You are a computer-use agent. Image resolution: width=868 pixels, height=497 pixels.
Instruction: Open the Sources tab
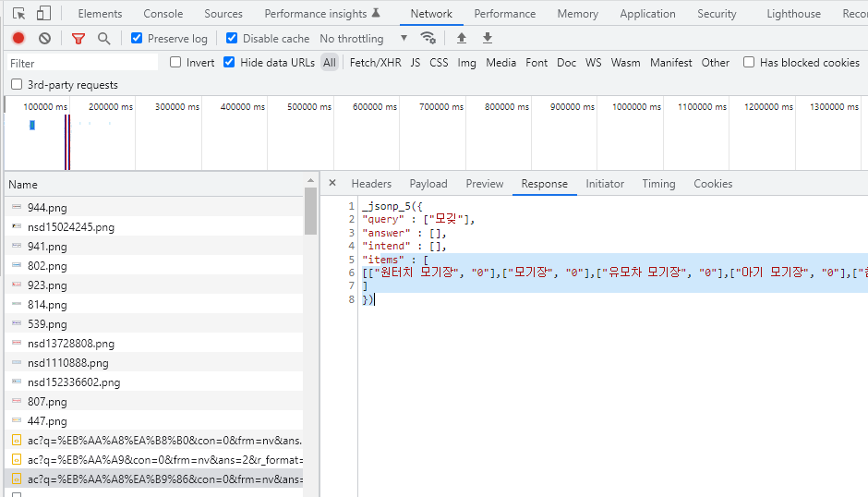click(223, 13)
